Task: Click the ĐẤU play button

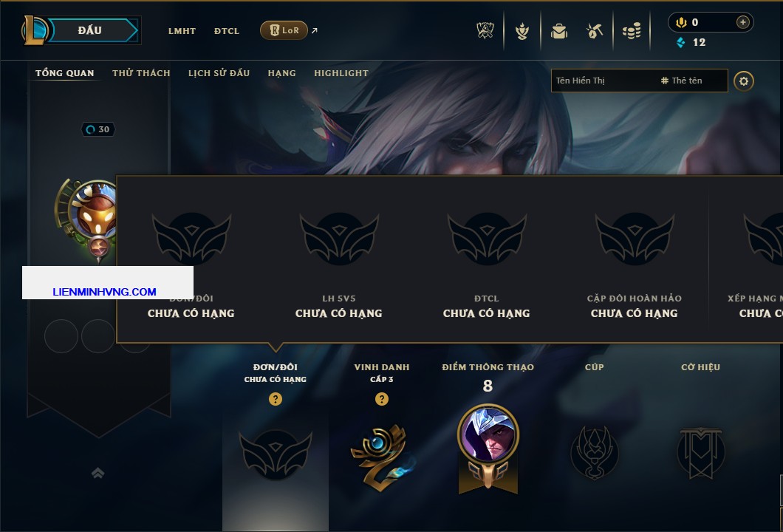Action: (90, 30)
